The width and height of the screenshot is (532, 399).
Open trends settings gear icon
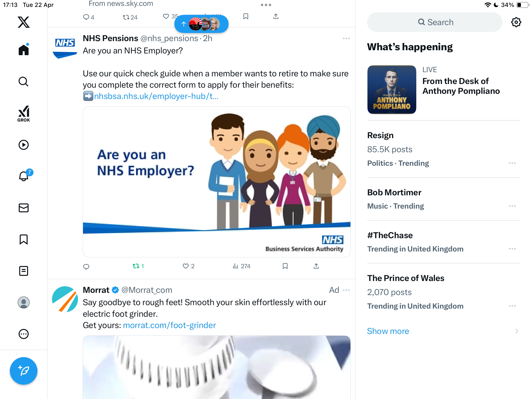[516, 22]
